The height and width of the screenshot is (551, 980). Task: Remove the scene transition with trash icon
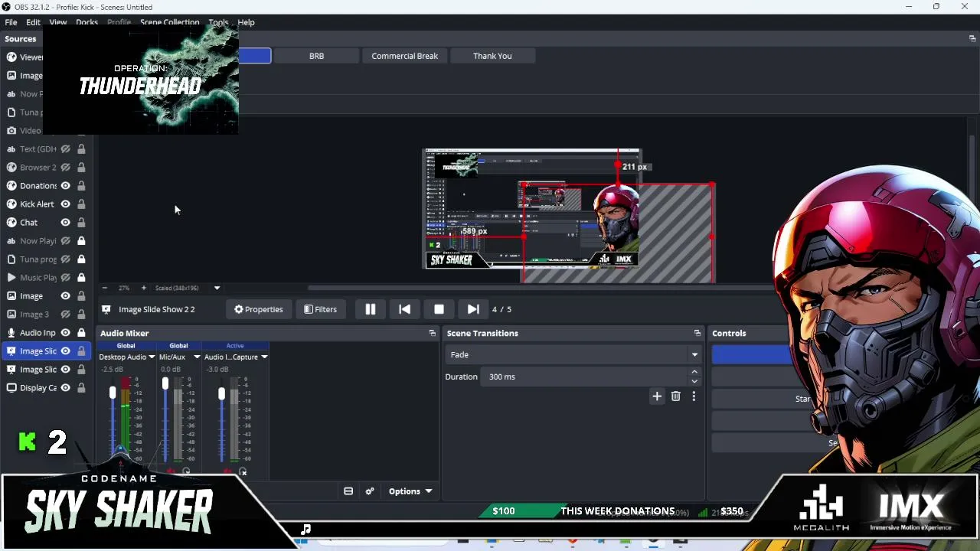pyautogui.click(x=675, y=396)
